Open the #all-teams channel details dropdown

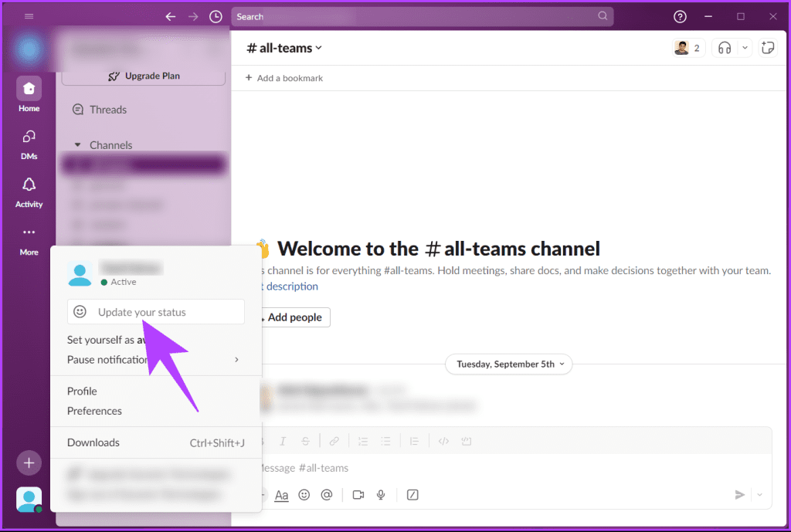pos(283,47)
